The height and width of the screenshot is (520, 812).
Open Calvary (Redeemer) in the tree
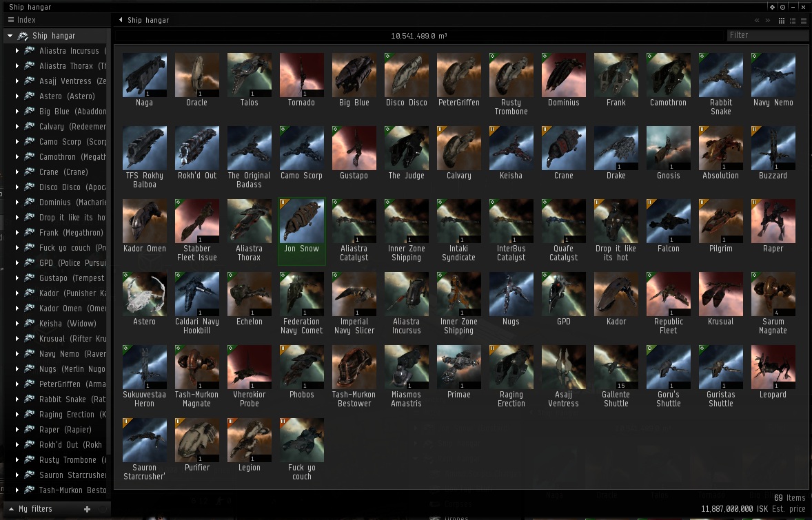point(72,127)
